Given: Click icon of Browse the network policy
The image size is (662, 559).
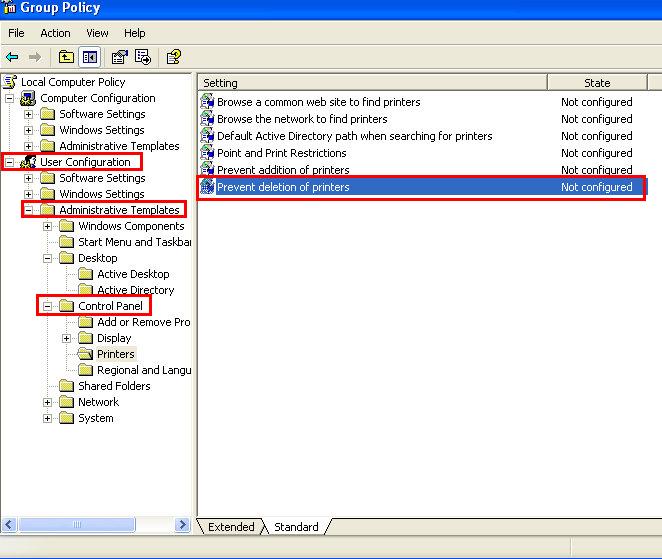Looking at the screenshot, I should (207, 119).
